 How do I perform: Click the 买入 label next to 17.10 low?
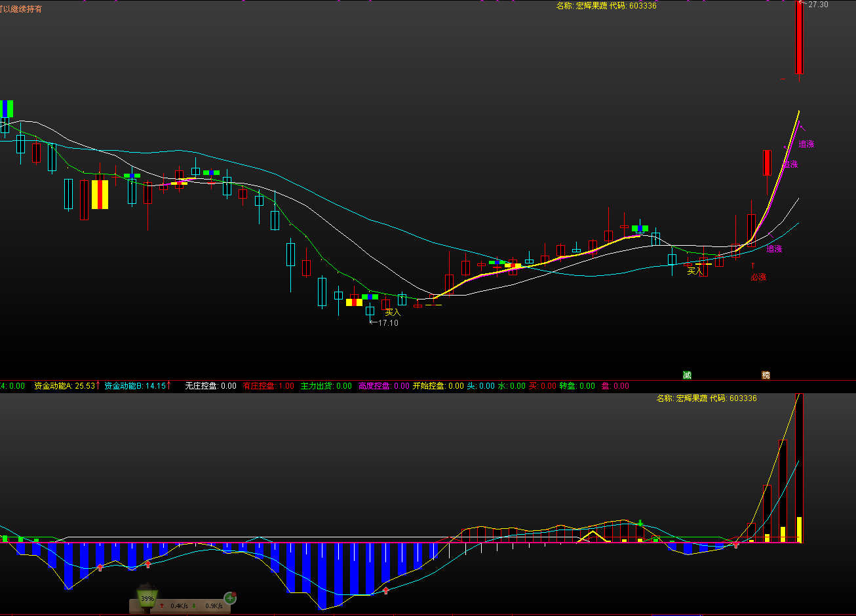click(393, 312)
